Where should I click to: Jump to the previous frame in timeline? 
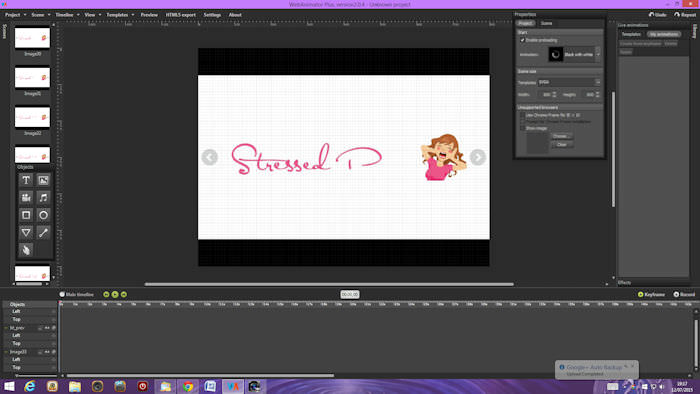pyautogui.click(x=106, y=294)
